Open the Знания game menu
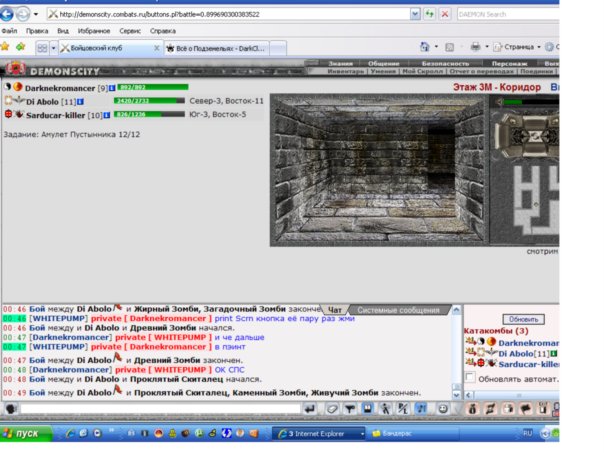 pos(340,64)
